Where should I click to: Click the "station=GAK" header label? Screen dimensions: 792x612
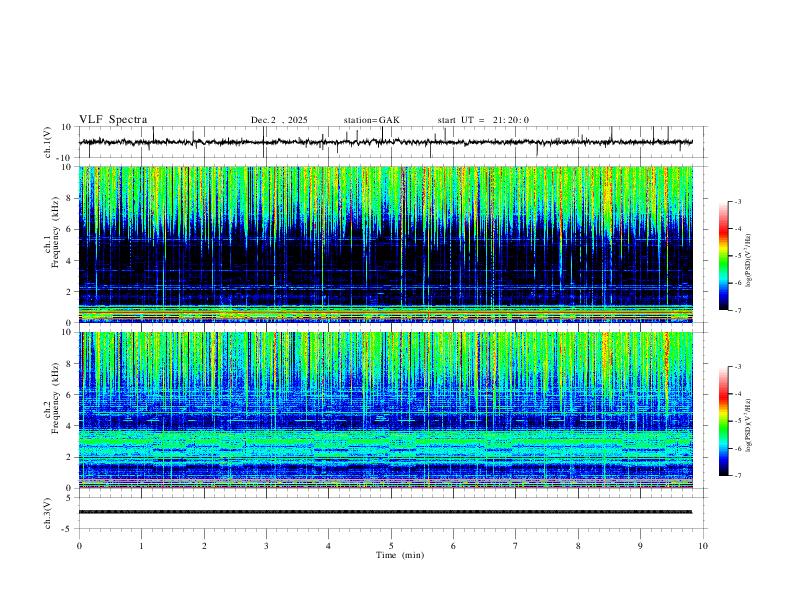371,120
